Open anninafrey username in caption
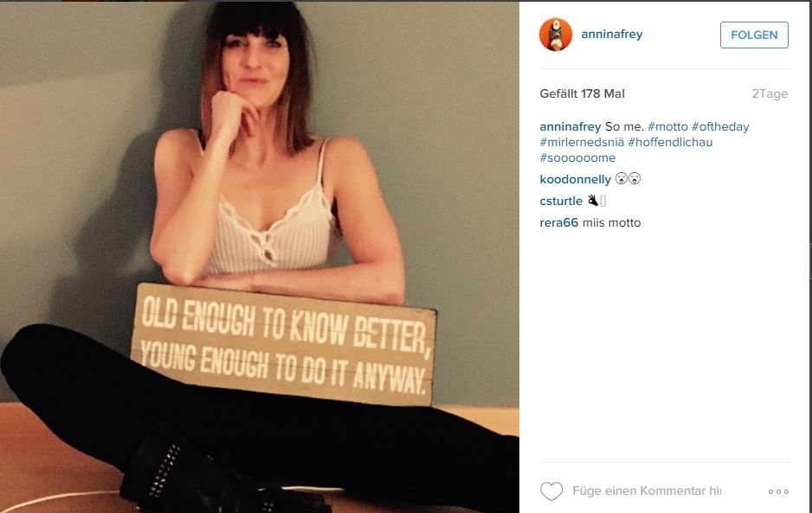 (570, 126)
